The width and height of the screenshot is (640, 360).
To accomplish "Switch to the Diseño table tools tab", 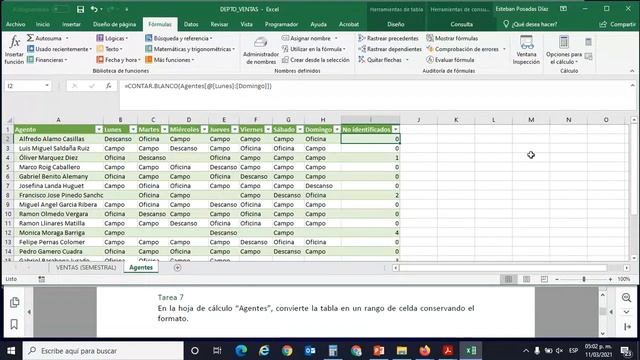I will coord(396,24).
